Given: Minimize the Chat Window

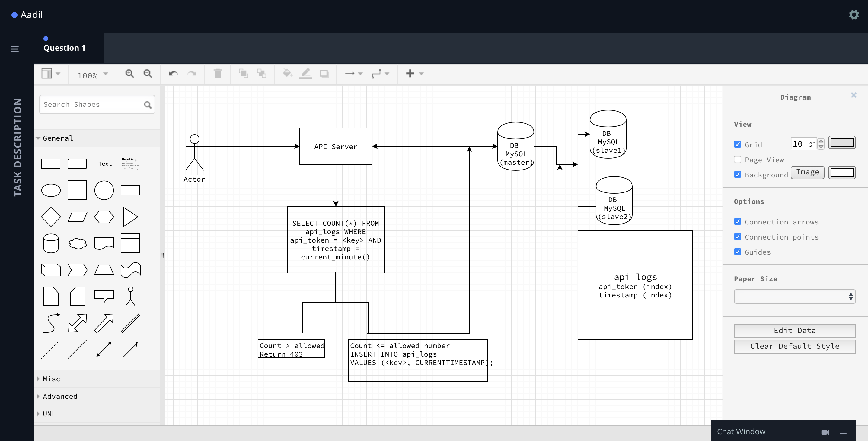Looking at the screenshot, I should (843, 433).
